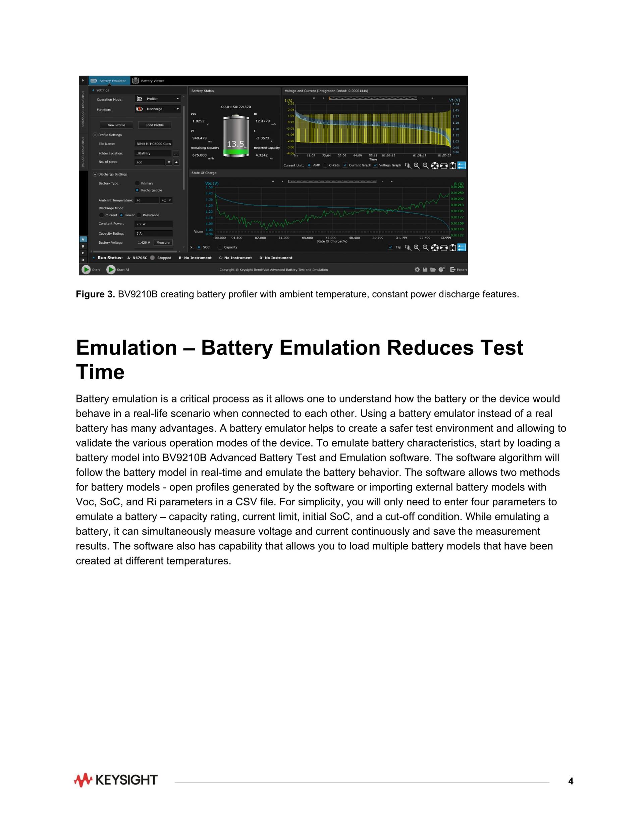Select Capacity for X axis
Viewport: 644px width, 833px height.
click(x=220, y=247)
